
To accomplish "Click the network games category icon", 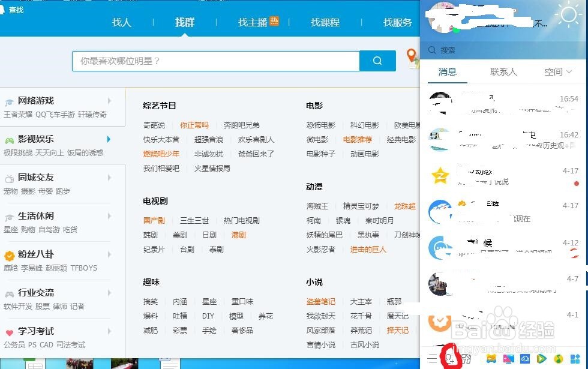I will coord(10,102).
